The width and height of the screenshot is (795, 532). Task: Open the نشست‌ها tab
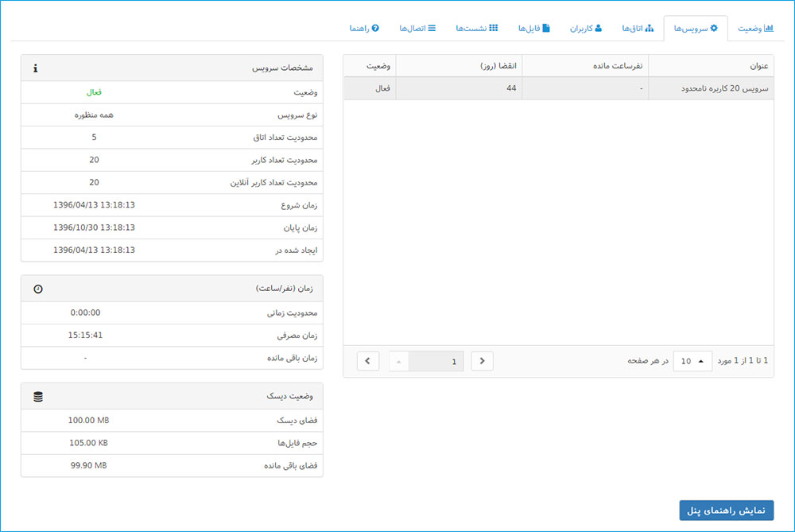tap(476, 29)
